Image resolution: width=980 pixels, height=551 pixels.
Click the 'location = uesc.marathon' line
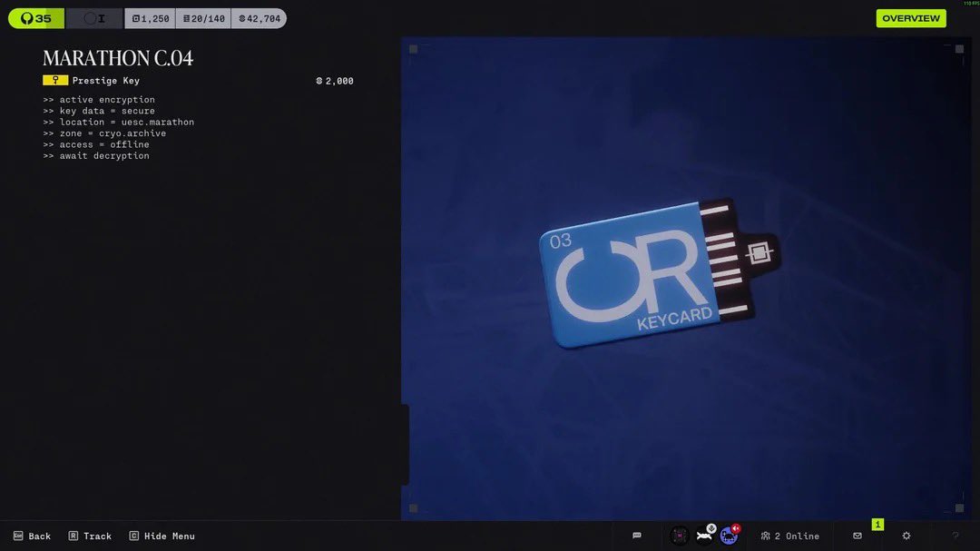[x=118, y=122]
